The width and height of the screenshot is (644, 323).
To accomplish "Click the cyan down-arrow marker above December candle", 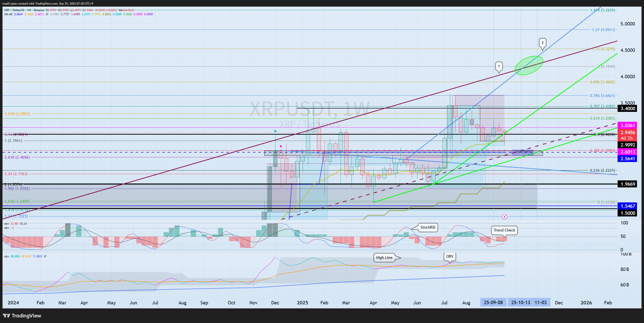I will pos(275,131).
